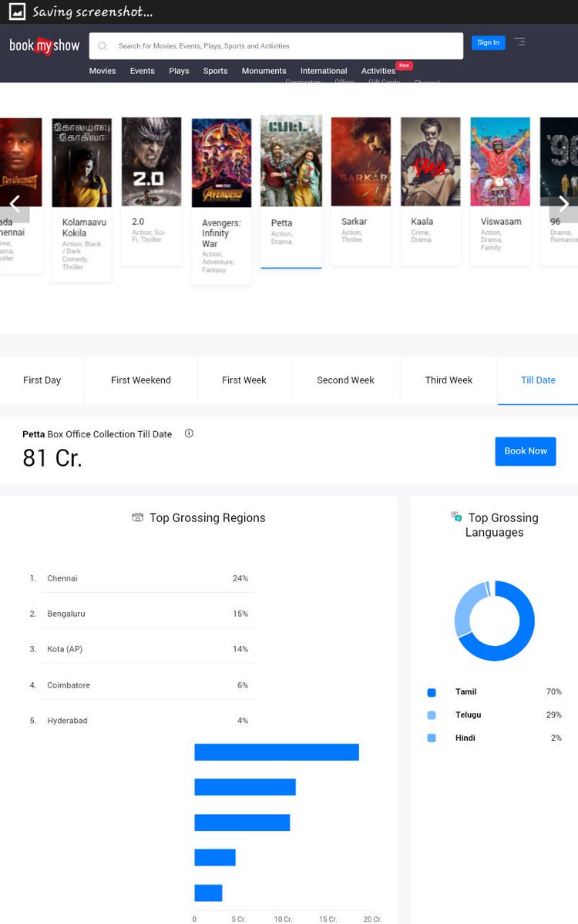Click the Telugu 29% value
The height and width of the screenshot is (924, 578).
click(x=554, y=715)
